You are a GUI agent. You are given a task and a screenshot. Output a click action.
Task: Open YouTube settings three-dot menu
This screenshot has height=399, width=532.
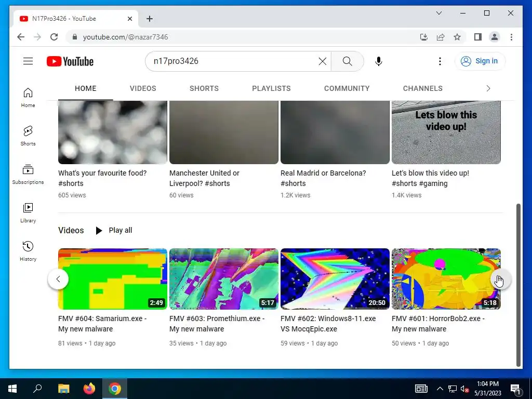coord(440,61)
